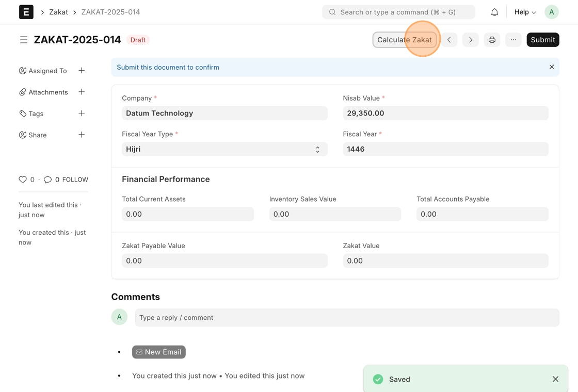Focus the comment reply input field

coord(347,318)
